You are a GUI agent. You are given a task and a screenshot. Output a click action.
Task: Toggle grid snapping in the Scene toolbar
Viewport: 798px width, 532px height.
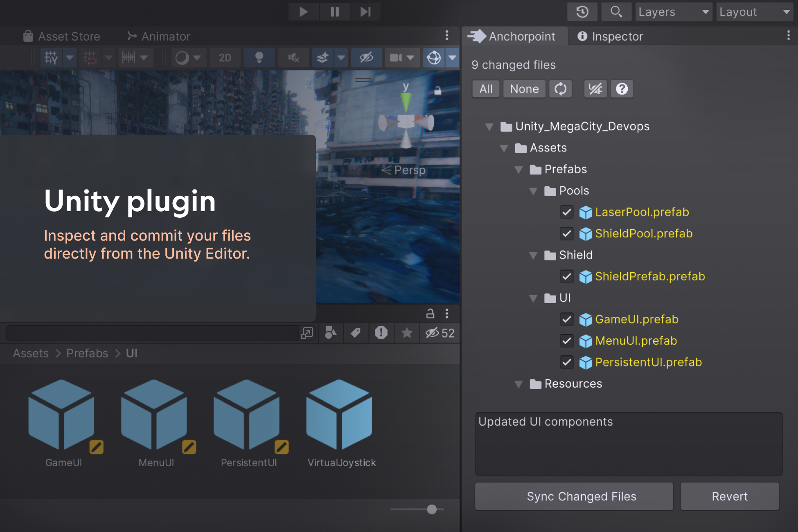pos(51,58)
